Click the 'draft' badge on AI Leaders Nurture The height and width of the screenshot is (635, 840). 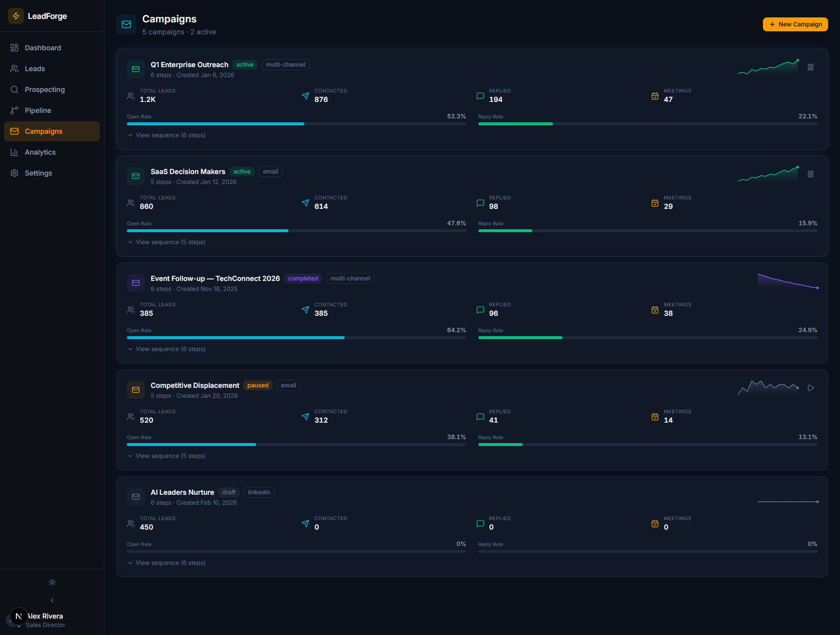229,492
